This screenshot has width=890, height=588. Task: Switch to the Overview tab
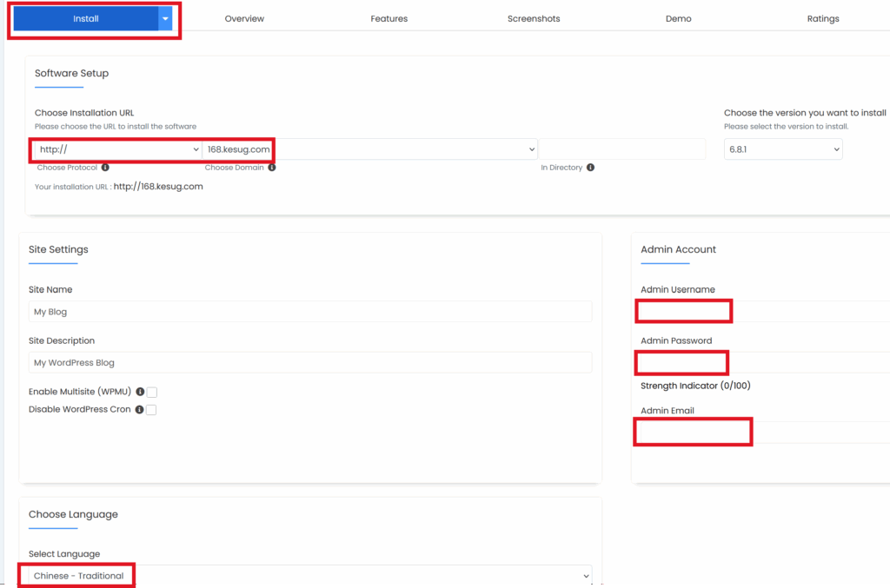coord(244,19)
